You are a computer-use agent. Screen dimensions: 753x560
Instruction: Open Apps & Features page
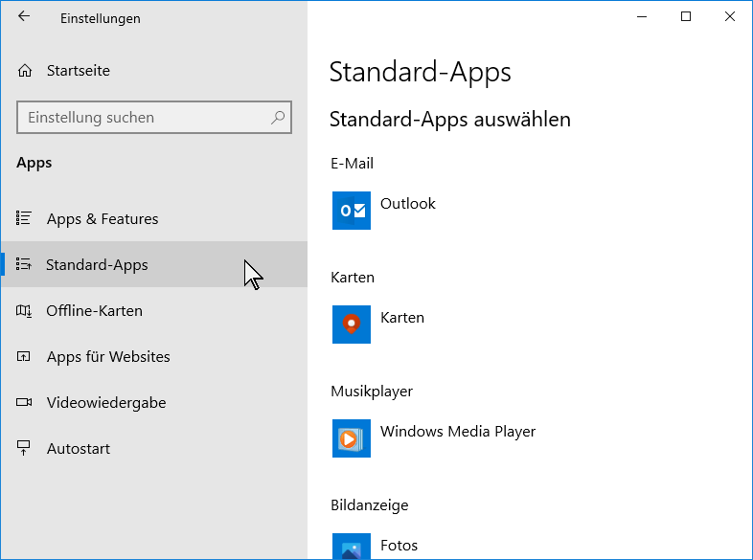[154, 218]
